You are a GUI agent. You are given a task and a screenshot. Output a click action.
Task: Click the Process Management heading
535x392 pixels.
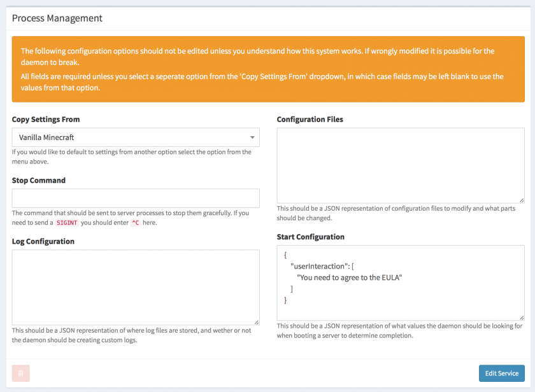pos(57,18)
